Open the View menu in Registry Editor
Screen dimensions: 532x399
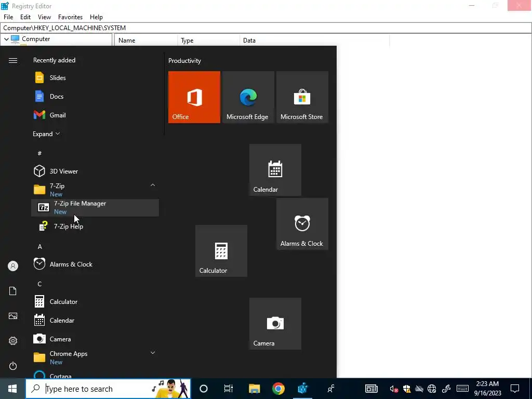click(44, 17)
